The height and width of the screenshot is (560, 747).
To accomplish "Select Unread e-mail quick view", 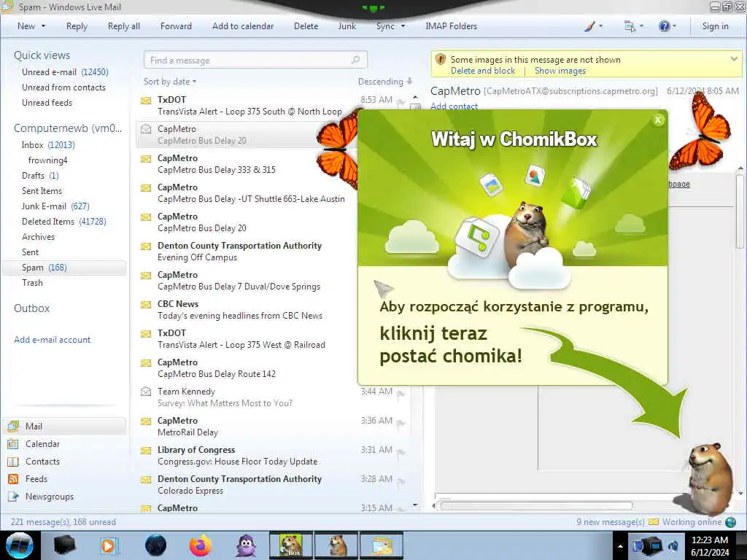I will point(65,72).
